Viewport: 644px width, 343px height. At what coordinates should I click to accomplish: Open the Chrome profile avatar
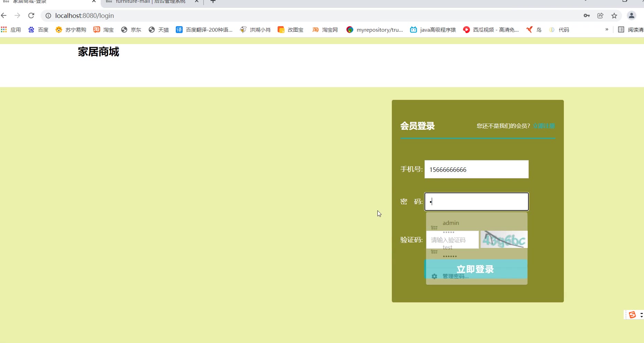(631, 15)
